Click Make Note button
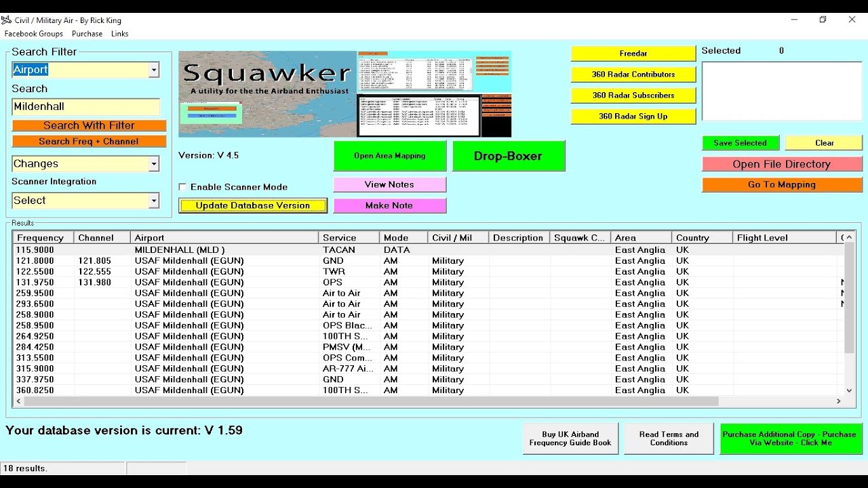Screen dimensions: 868x488 [389, 205]
